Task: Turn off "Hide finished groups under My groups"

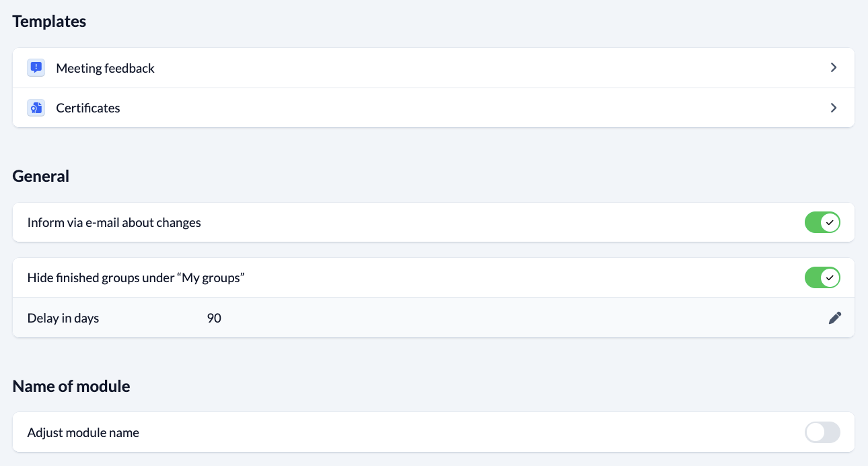Action: click(x=822, y=277)
